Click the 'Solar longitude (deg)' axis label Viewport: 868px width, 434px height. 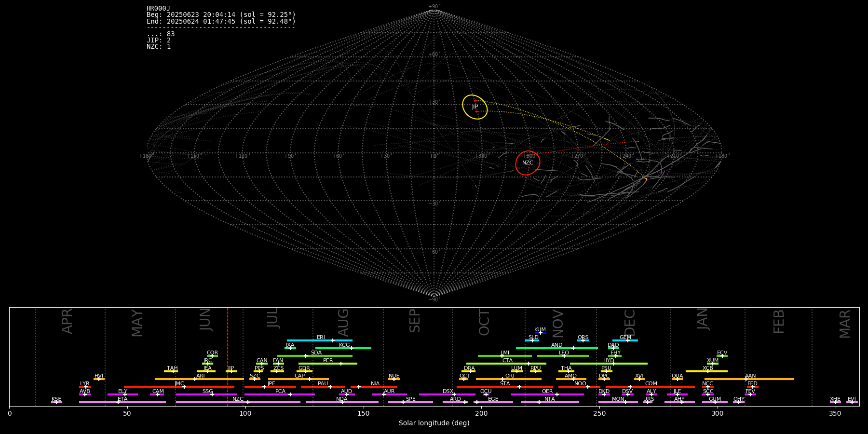434,423
